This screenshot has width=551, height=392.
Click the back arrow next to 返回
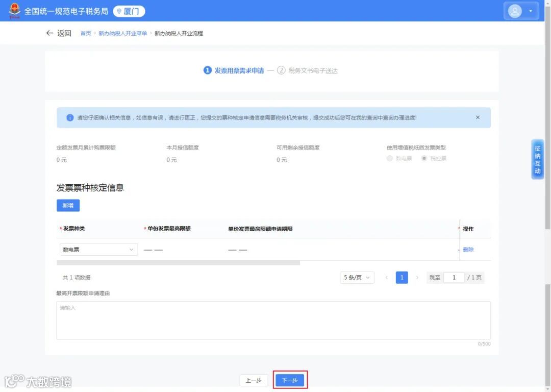tap(48, 33)
